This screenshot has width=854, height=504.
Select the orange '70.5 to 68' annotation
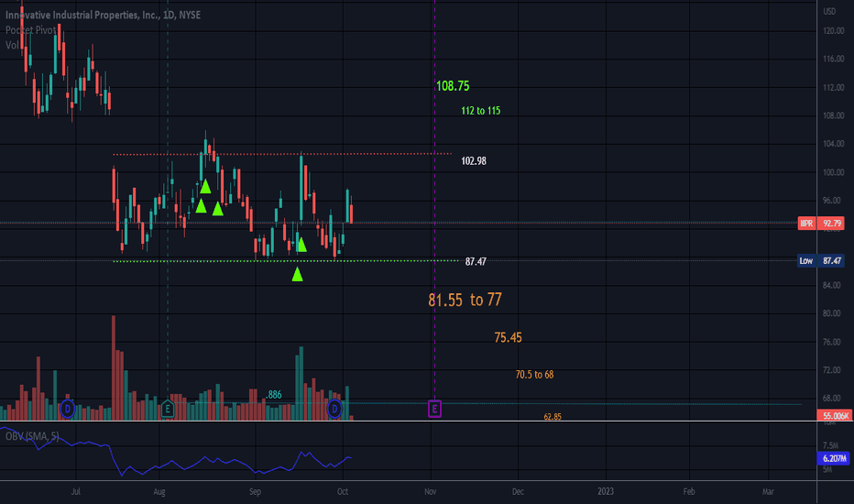(x=534, y=374)
